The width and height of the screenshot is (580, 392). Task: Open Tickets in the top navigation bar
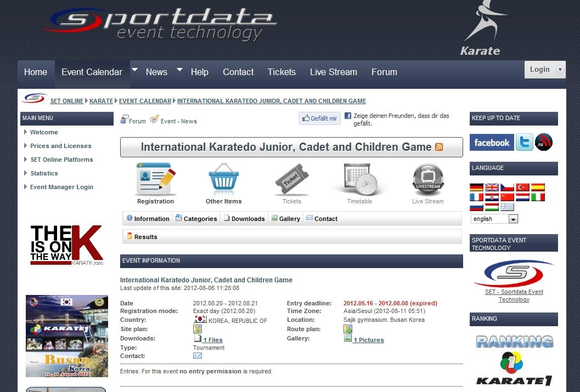pyautogui.click(x=281, y=72)
